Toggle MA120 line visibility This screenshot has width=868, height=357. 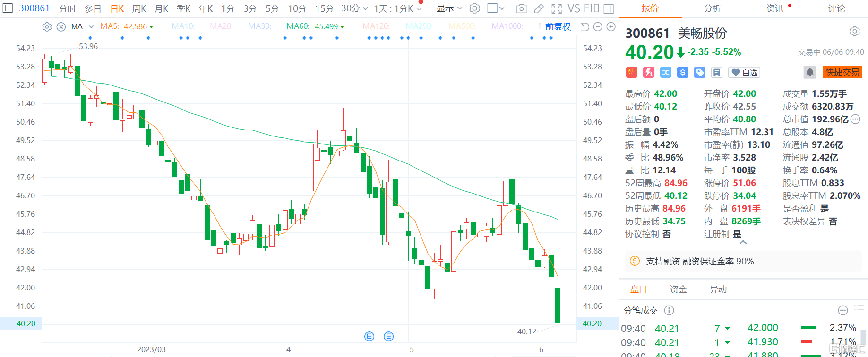coord(376,26)
